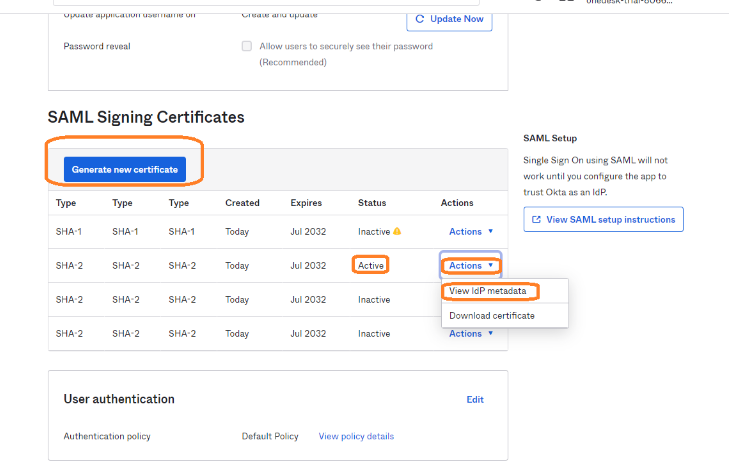Click the Status column header

click(x=372, y=203)
